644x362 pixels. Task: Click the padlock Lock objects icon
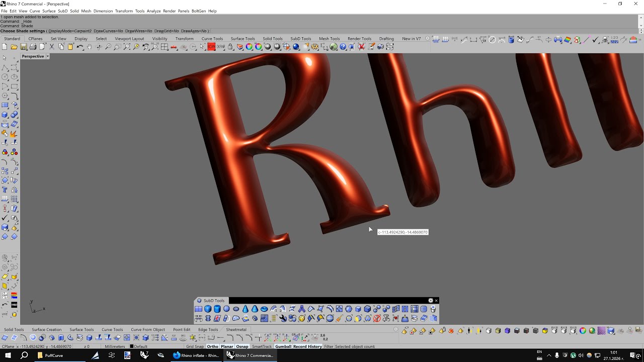pos(230,47)
